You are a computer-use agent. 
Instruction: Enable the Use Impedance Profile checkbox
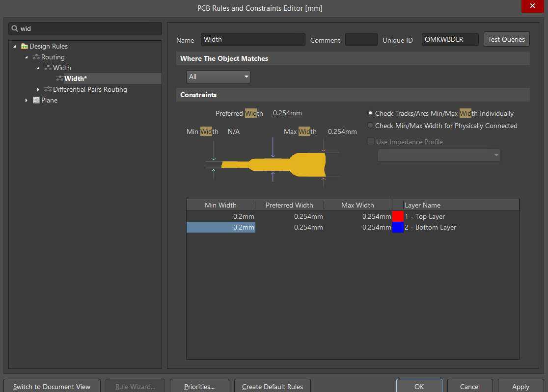coord(371,141)
